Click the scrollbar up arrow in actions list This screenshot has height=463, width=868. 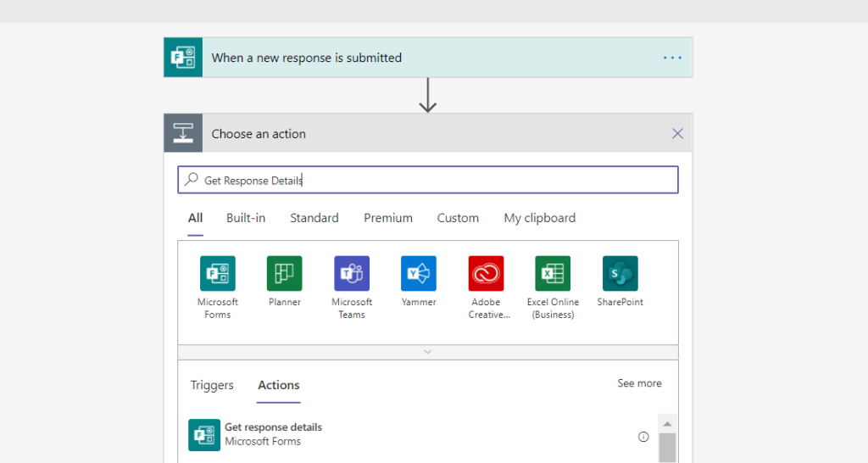pos(667,424)
